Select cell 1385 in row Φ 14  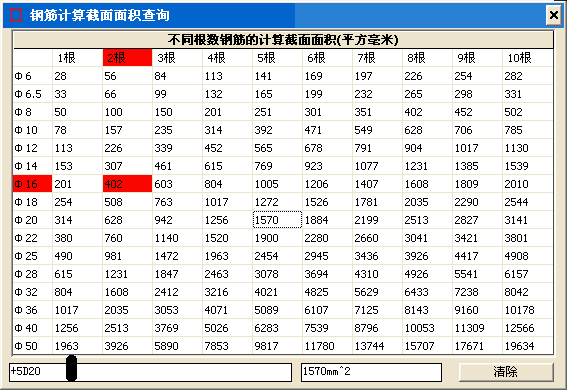click(477, 166)
